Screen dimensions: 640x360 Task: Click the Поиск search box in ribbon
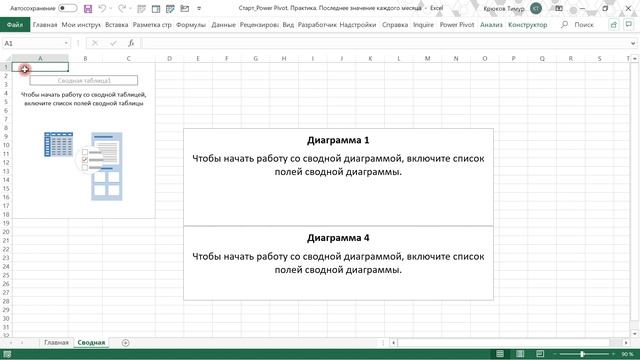579,24
